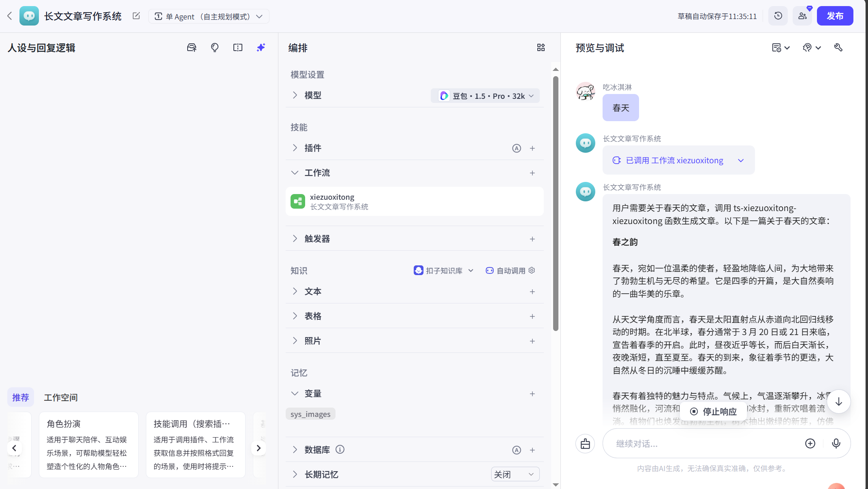Open the split-view layout icon
The image size is (868, 489).
pos(237,47)
